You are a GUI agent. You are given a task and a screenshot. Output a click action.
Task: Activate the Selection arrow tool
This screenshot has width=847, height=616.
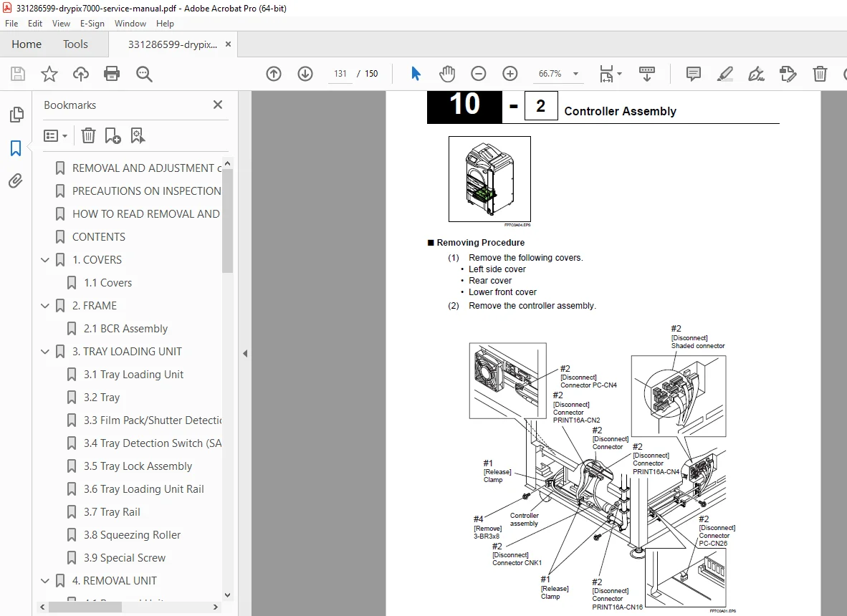click(x=416, y=74)
